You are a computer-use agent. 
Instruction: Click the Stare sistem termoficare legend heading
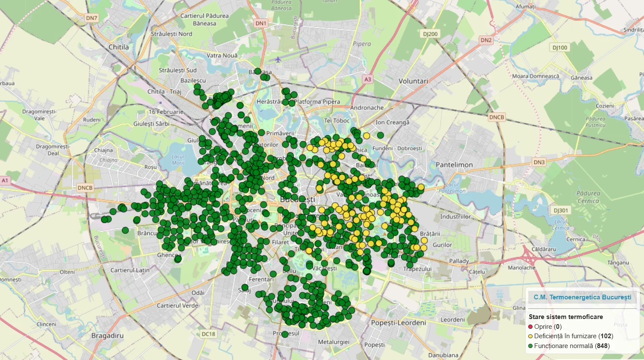pyautogui.click(x=565, y=317)
